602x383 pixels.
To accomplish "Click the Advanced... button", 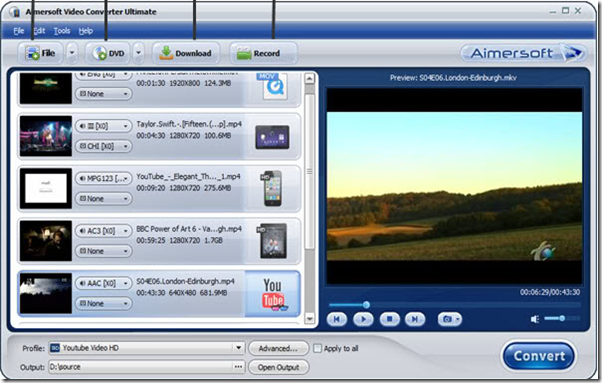I will [278, 348].
